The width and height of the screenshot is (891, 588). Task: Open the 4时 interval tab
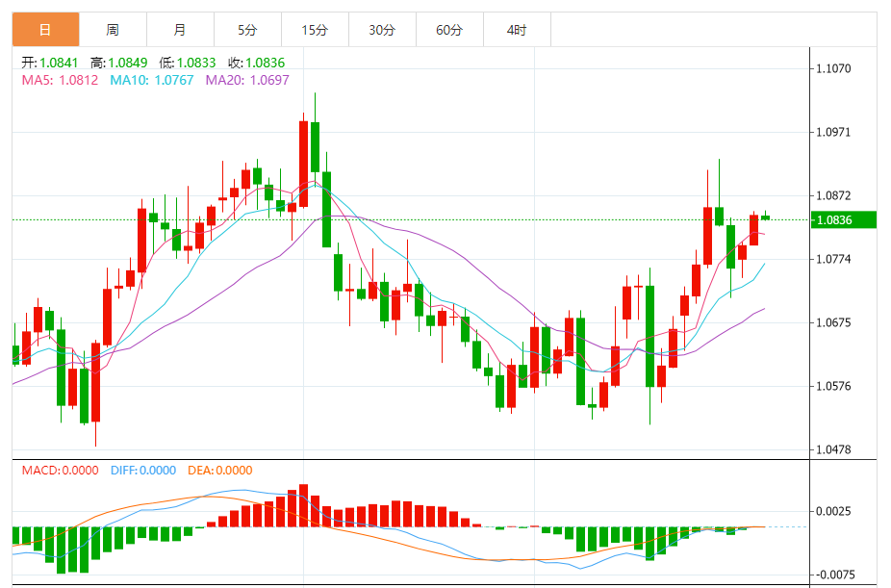pyautogui.click(x=517, y=30)
